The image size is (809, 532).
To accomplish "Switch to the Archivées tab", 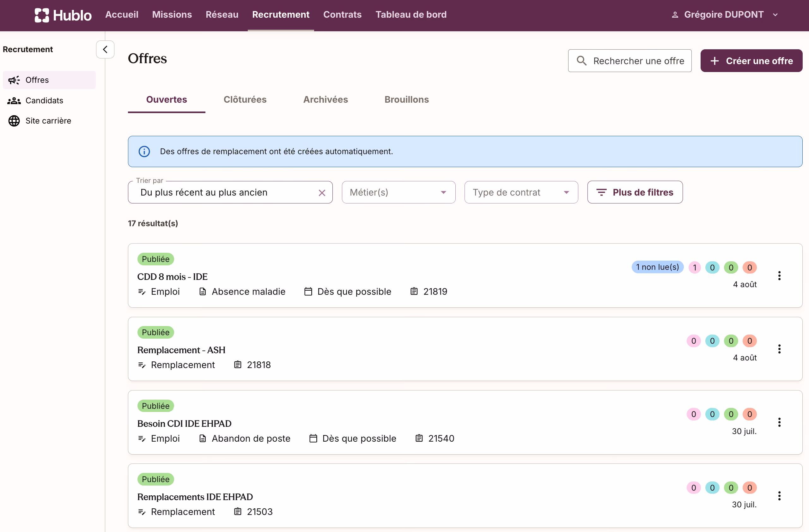I will pos(325,100).
